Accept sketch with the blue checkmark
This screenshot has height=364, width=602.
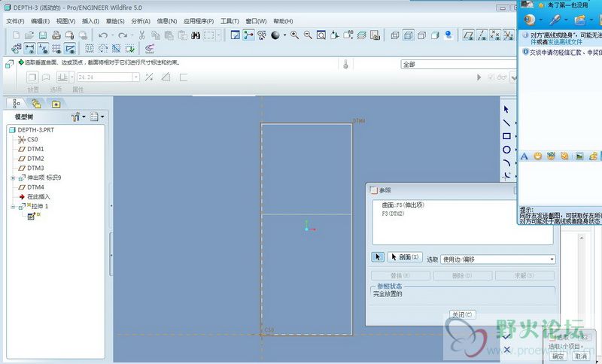click(x=506, y=336)
